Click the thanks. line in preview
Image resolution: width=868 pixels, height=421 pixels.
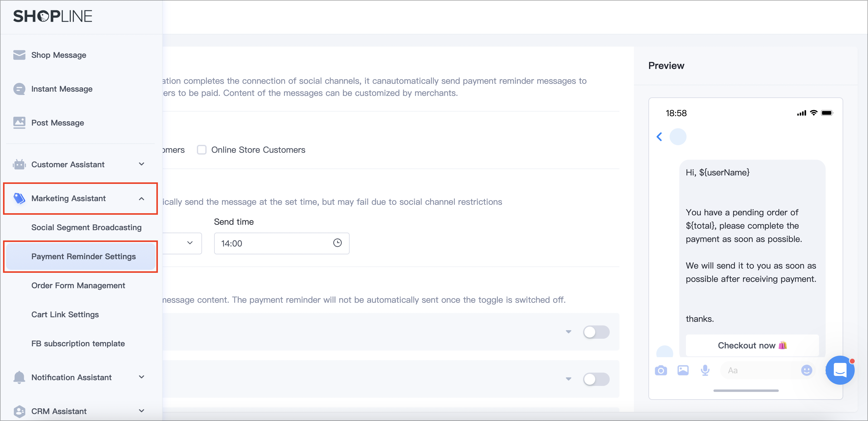click(x=700, y=319)
